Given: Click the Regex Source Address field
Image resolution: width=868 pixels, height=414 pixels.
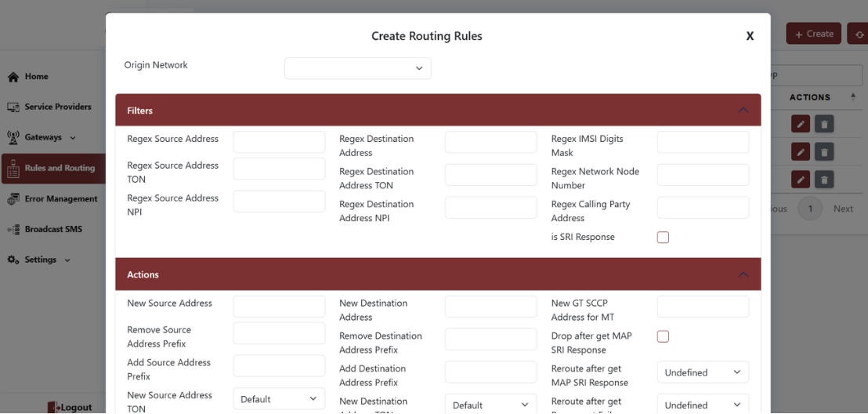Looking at the screenshot, I should 279,142.
